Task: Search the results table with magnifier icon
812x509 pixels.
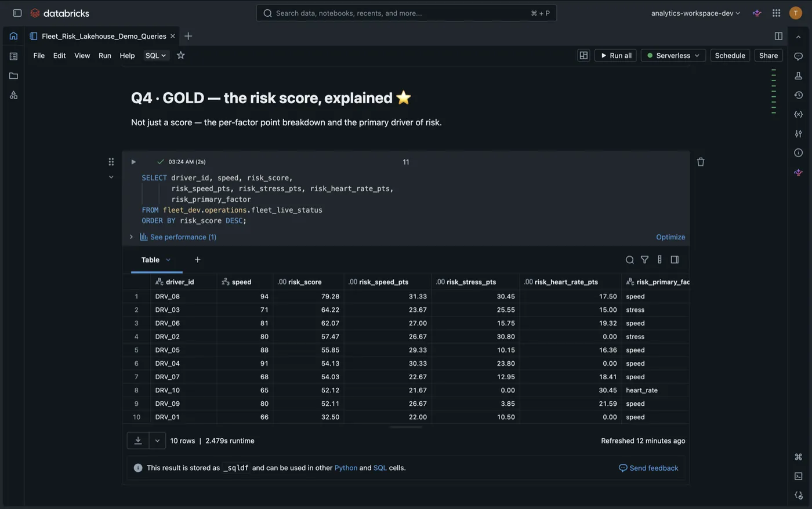Action: click(629, 260)
